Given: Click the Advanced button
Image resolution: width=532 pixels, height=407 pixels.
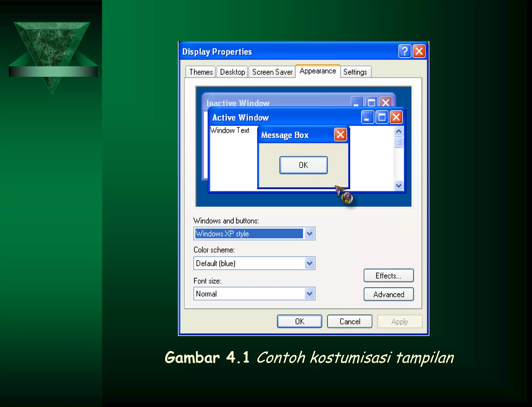Looking at the screenshot, I should (x=388, y=294).
